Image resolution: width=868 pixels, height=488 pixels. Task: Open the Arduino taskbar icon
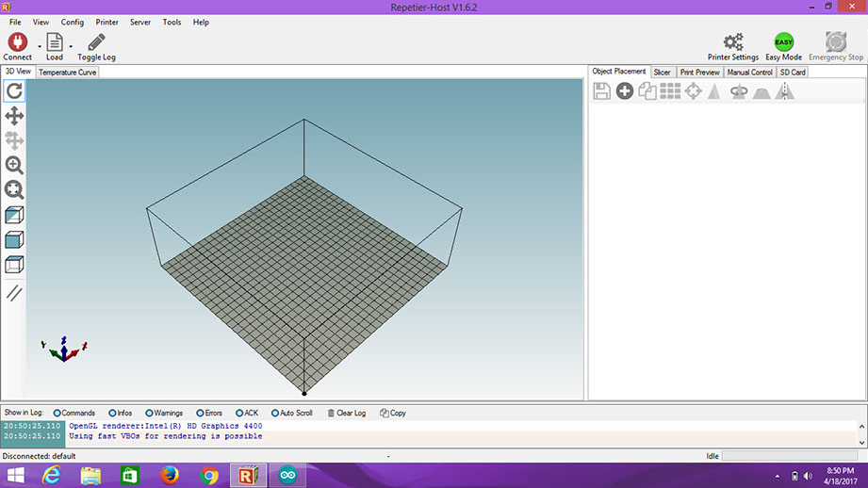click(287, 475)
